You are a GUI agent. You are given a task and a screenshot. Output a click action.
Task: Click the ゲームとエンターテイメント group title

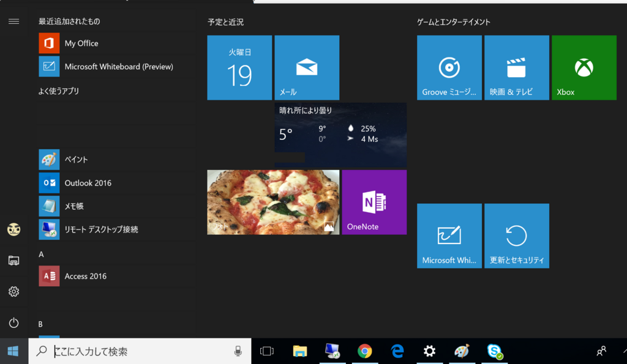coord(454,22)
